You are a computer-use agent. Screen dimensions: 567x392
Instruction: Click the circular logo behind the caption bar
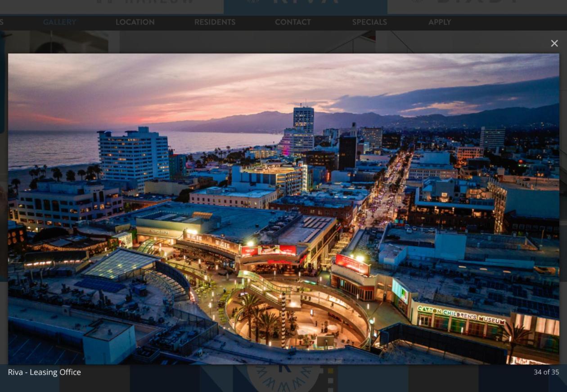point(283,378)
